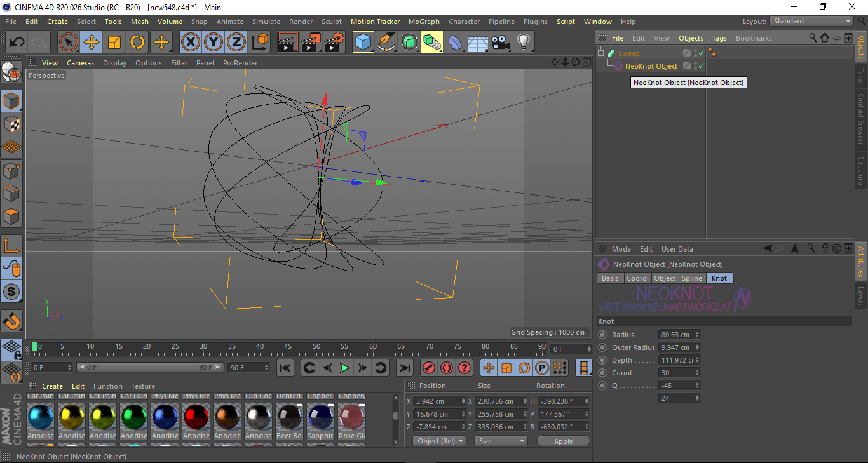Image resolution: width=868 pixels, height=463 pixels.
Task: Add a Camera object
Action: (500, 43)
